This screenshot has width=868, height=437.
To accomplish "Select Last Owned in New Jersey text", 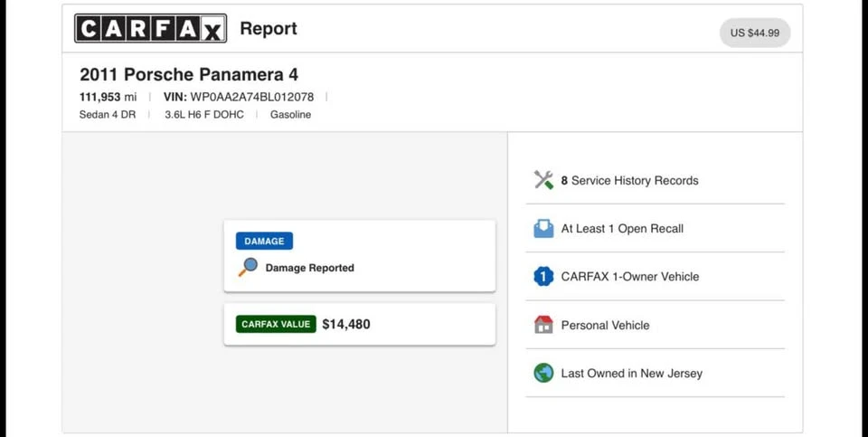I will click(x=632, y=374).
